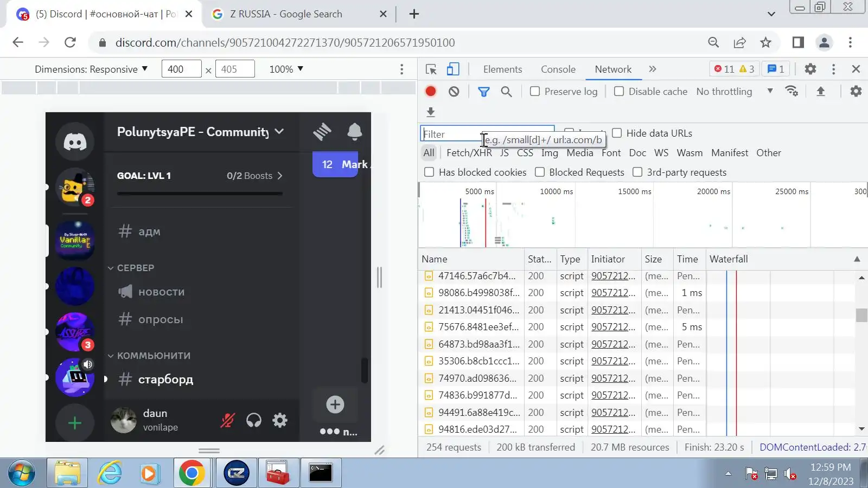Toggle the device toolbar icon
Image resolution: width=868 pixels, height=488 pixels.
453,69
